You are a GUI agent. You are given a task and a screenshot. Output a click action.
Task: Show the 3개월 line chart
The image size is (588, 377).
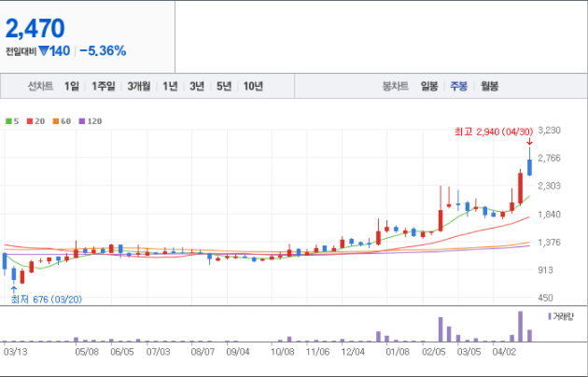[139, 86]
